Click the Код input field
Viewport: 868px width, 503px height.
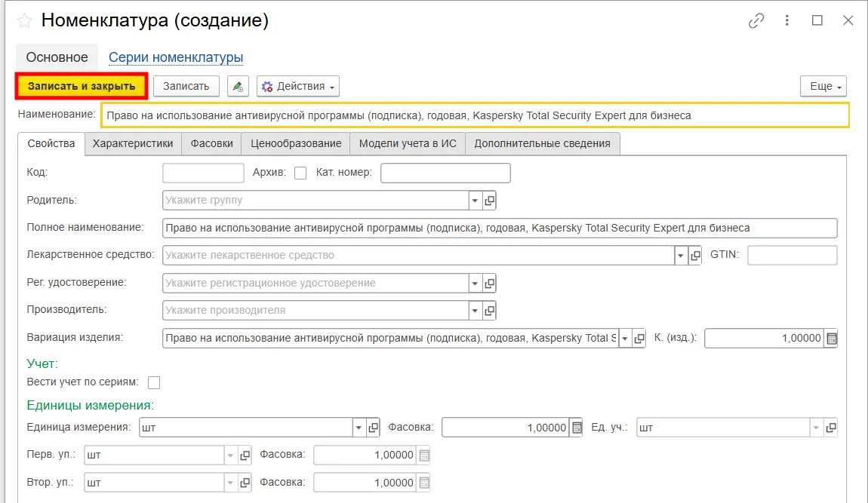(x=203, y=173)
